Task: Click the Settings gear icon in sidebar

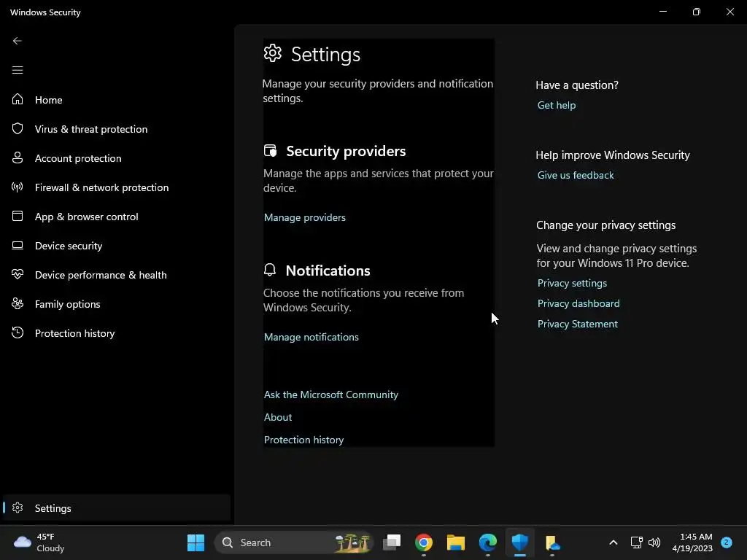Action: (18, 507)
